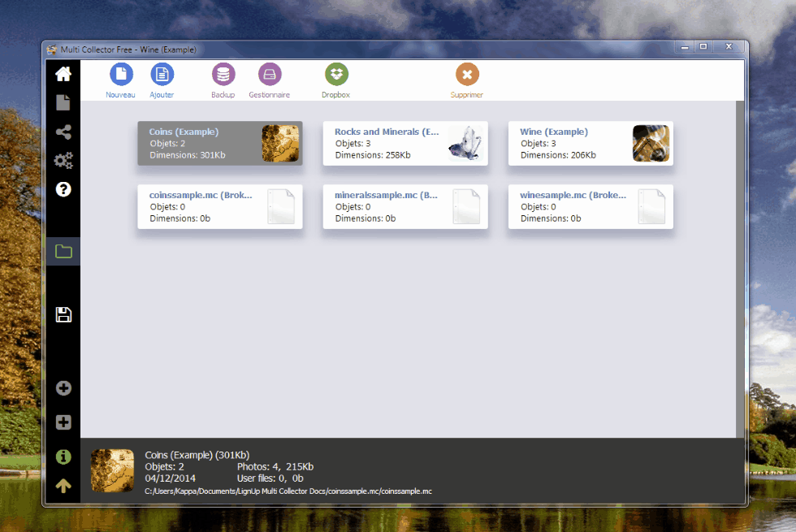This screenshot has height=532, width=796.
Task: Select the Wine (Example) collection card
Action: pos(591,143)
